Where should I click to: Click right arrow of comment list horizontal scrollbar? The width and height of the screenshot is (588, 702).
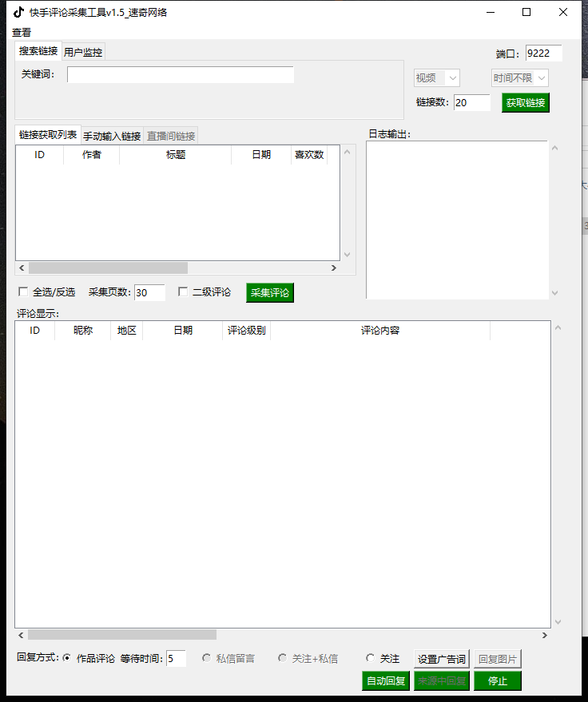point(545,635)
